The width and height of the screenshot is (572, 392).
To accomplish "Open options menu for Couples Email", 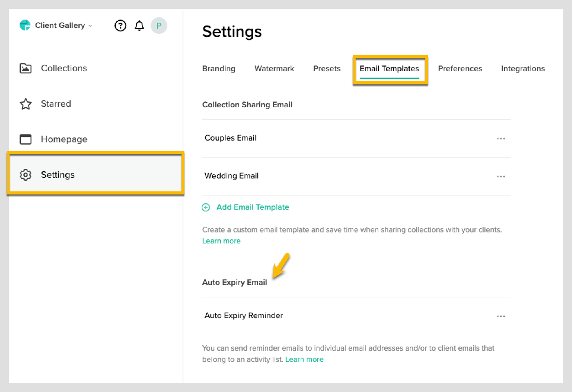I will 501,139.
